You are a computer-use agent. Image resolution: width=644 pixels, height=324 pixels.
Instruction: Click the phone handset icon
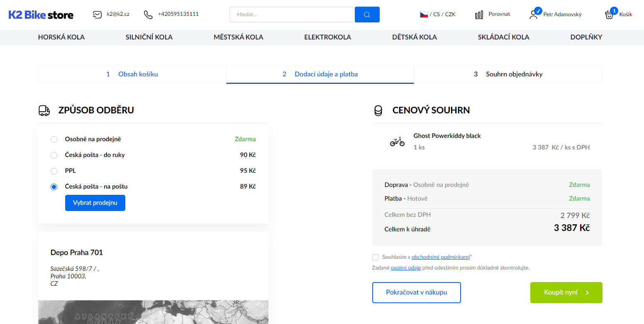(148, 15)
